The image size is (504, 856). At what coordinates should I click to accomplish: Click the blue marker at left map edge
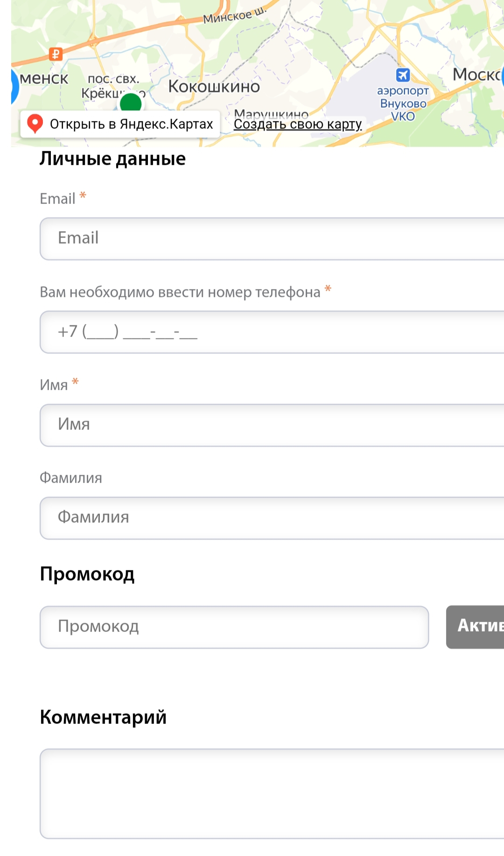pos(14,86)
